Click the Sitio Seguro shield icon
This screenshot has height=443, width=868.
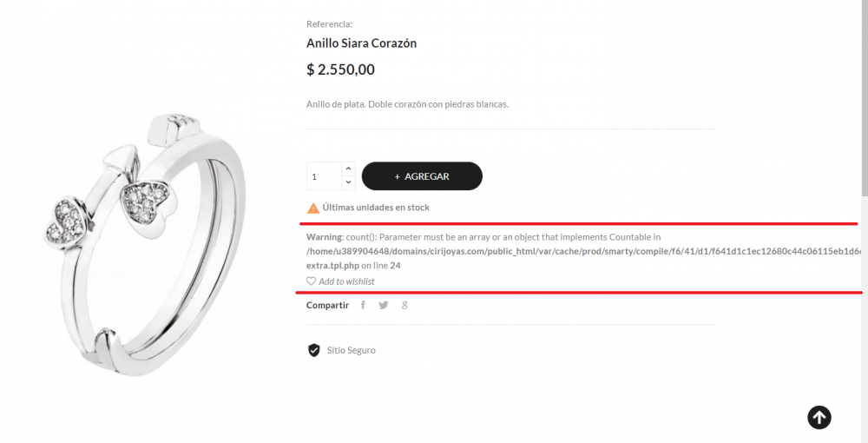pos(314,350)
